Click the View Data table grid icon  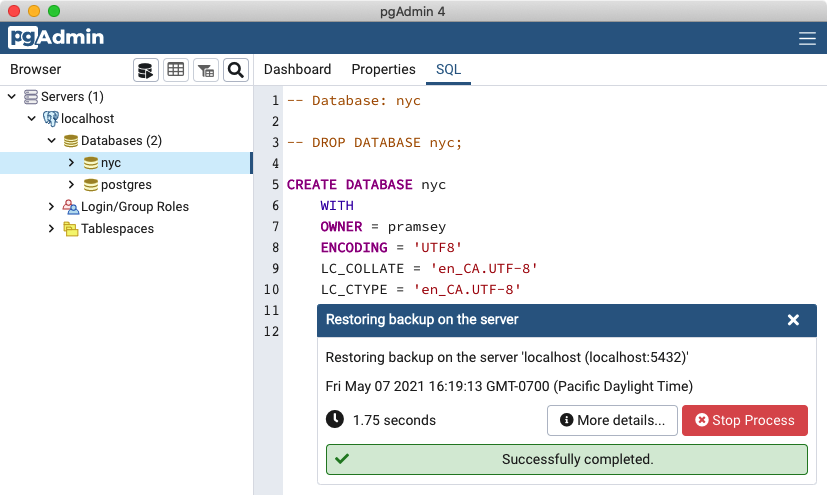tap(176, 70)
